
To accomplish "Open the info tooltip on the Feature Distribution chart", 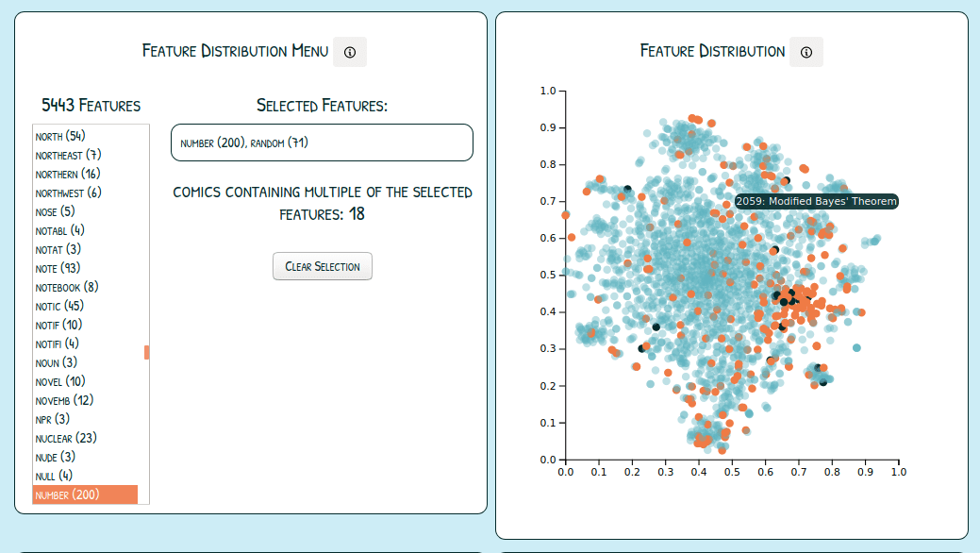I will tap(806, 52).
